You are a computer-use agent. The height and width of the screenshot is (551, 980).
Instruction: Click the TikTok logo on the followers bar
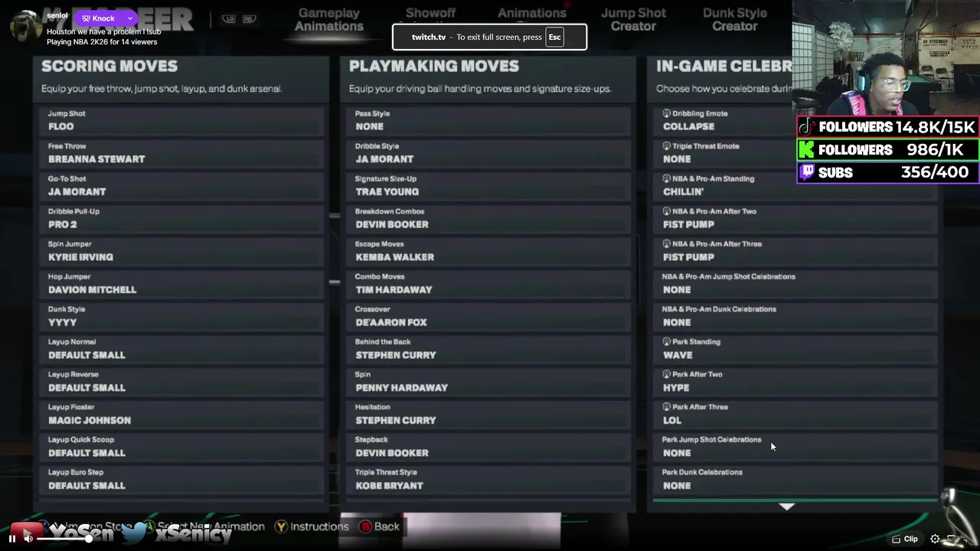807,127
